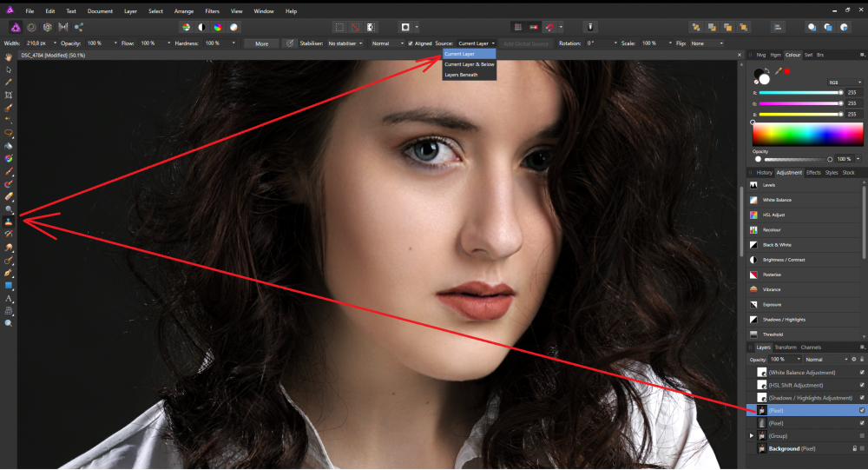
Task: Select the Artistic Text tool
Action: (9, 299)
